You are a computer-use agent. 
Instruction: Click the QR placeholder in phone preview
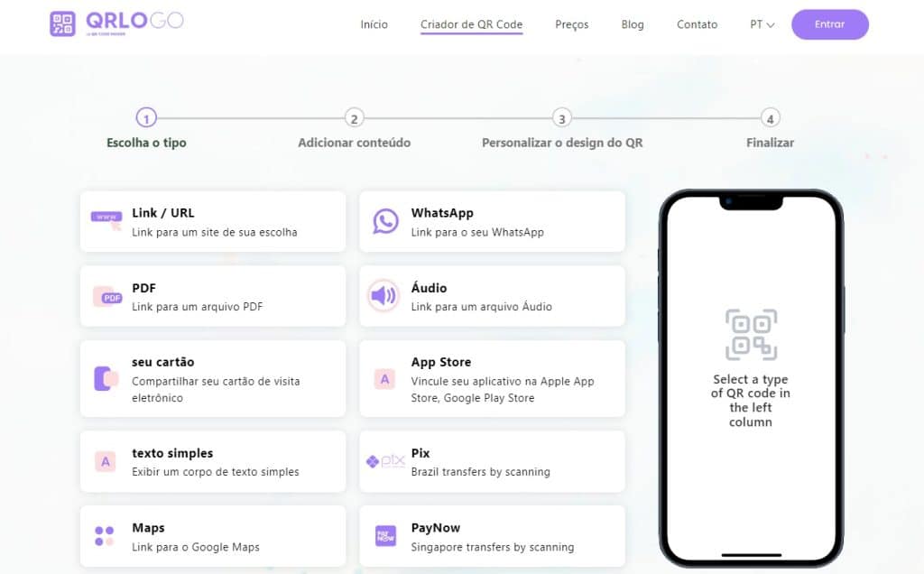click(x=751, y=335)
